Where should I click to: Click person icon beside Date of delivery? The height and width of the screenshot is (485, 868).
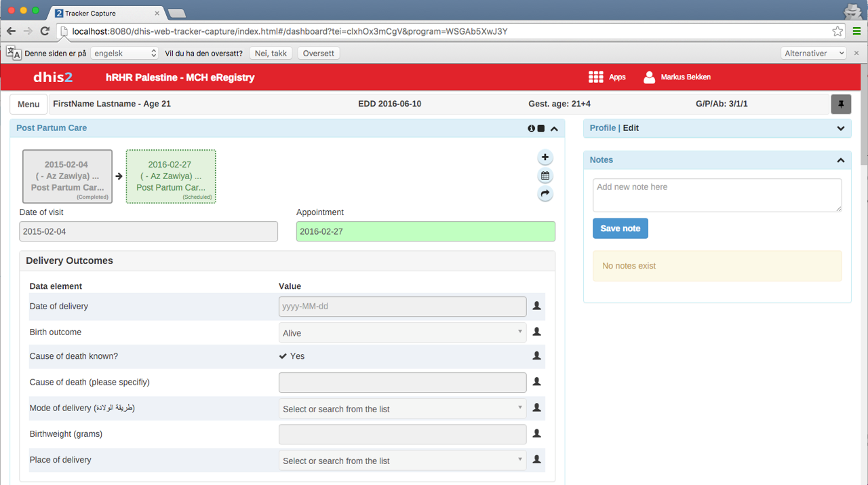pos(536,306)
